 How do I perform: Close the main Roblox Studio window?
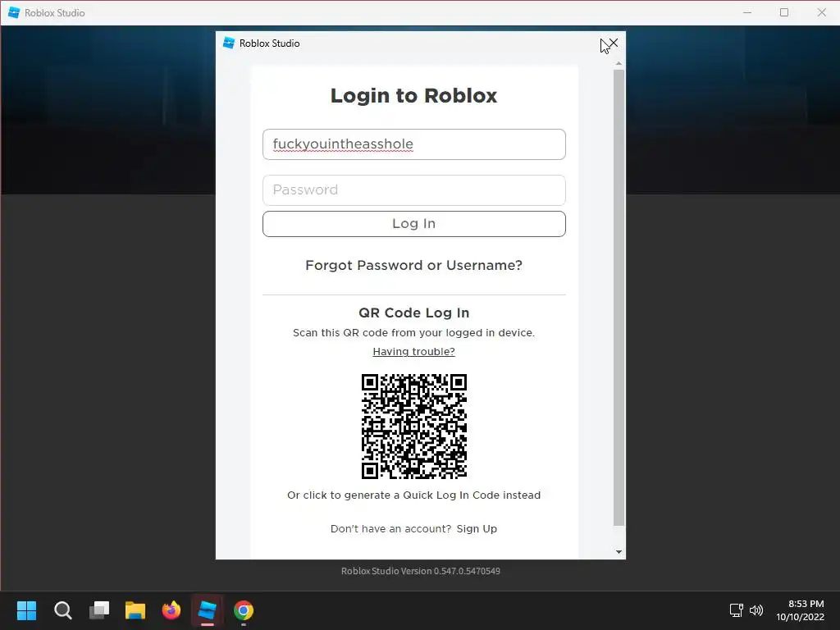[821, 12]
